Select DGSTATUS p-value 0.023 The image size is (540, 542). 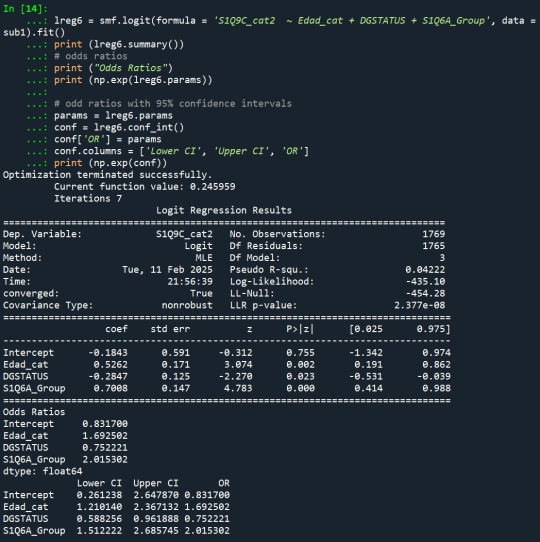click(x=300, y=376)
